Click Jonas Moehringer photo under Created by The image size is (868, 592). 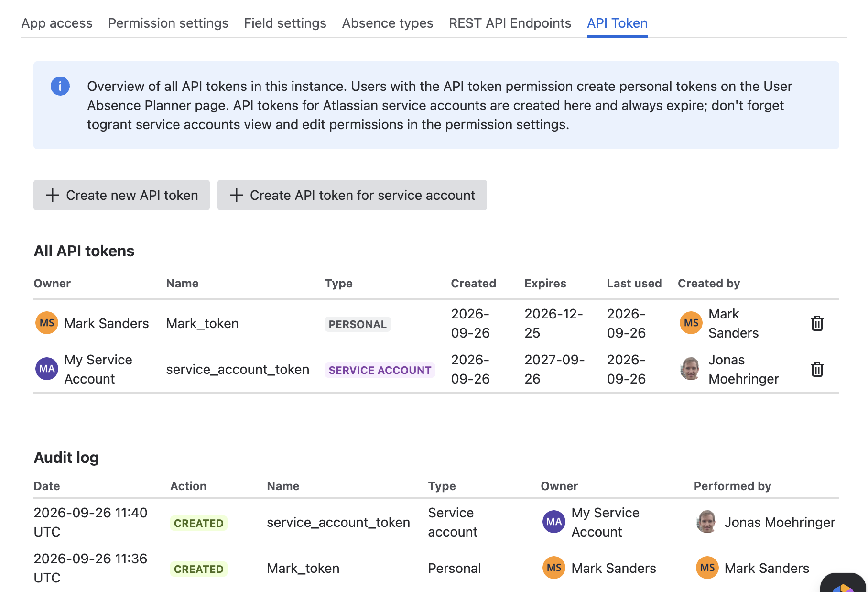pos(690,369)
